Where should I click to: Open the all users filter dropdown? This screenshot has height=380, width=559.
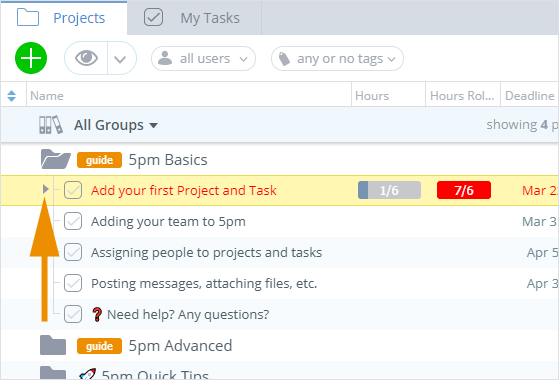pos(203,58)
